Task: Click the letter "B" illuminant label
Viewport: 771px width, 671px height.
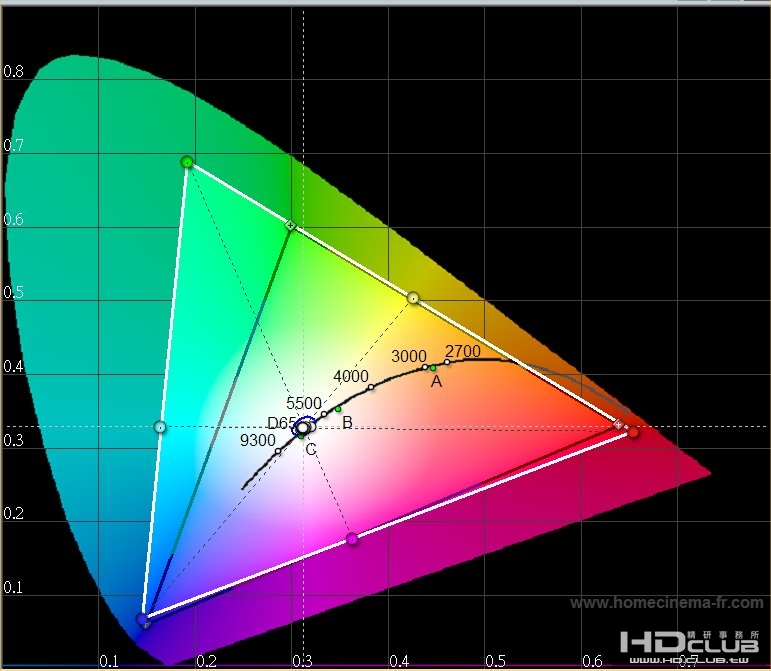Action: [x=347, y=422]
